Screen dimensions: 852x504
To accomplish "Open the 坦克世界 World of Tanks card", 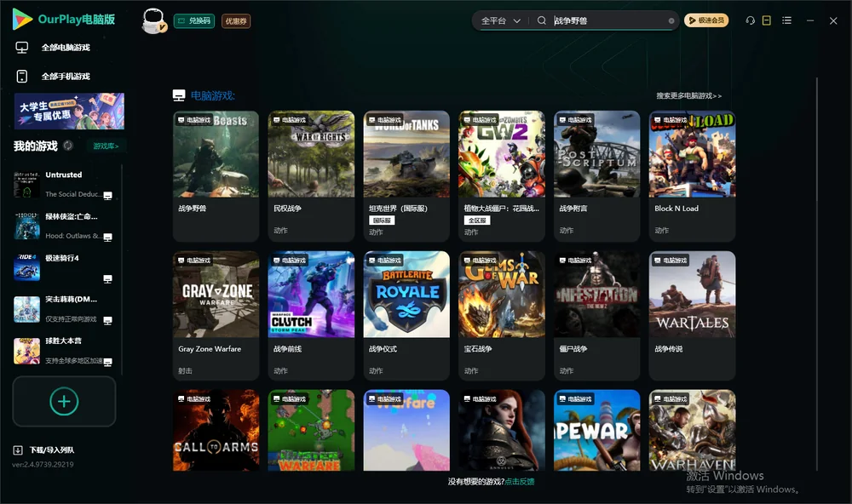I will 406,176.
